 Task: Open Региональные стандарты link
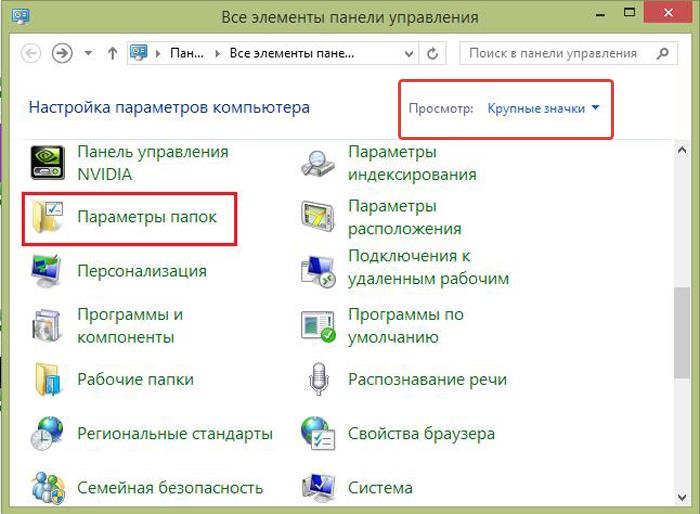175,434
